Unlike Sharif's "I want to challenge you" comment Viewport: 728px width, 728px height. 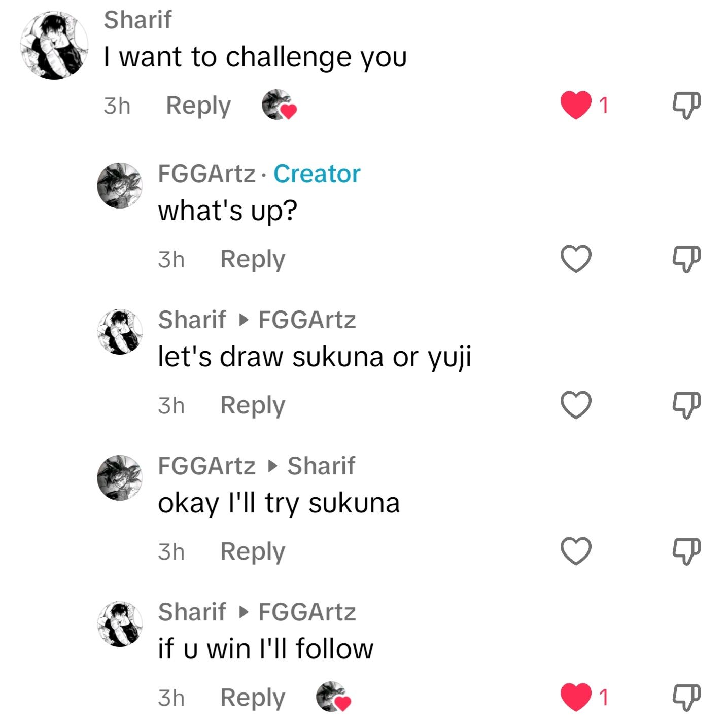pyautogui.click(x=576, y=105)
